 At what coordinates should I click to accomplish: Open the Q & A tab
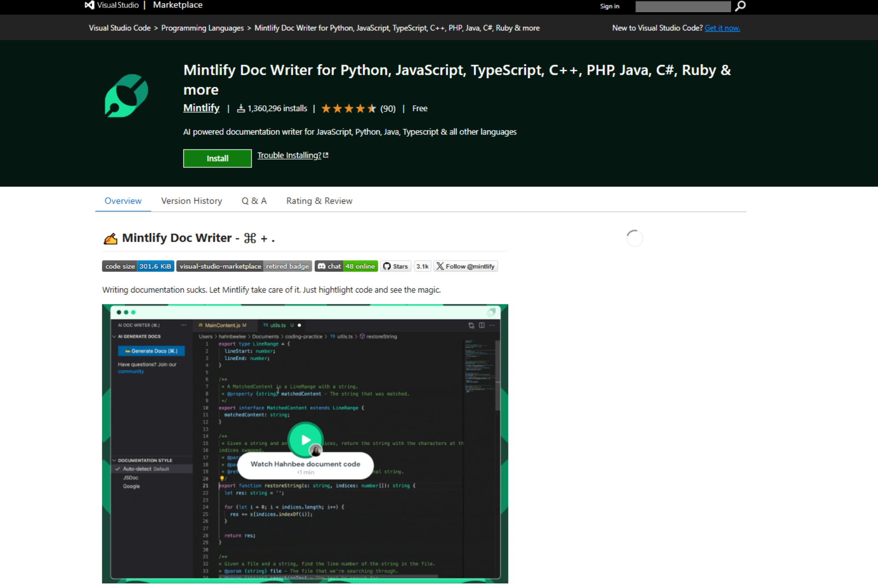254,201
